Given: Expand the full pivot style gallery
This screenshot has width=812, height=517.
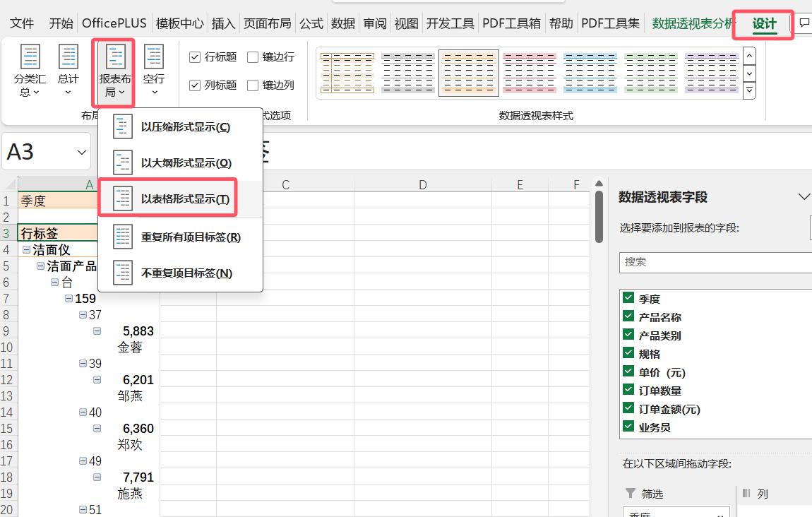Looking at the screenshot, I should tap(749, 90).
